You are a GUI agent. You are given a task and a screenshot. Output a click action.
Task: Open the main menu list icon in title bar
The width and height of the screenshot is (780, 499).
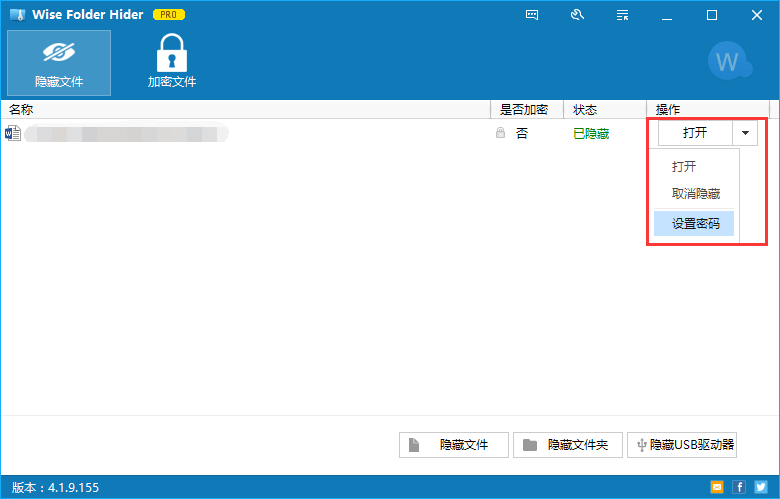tap(622, 15)
